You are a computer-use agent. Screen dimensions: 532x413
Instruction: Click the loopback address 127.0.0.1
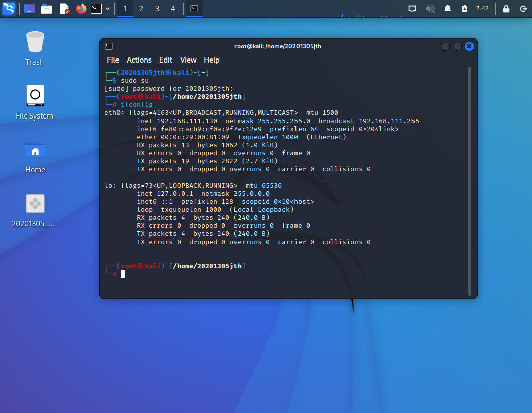click(175, 194)
